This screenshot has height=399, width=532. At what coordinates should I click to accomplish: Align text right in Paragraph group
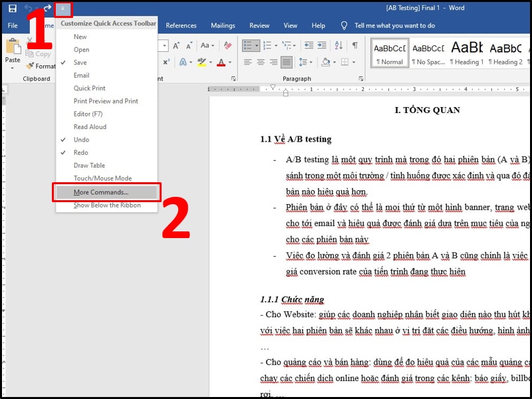(273, 62)
